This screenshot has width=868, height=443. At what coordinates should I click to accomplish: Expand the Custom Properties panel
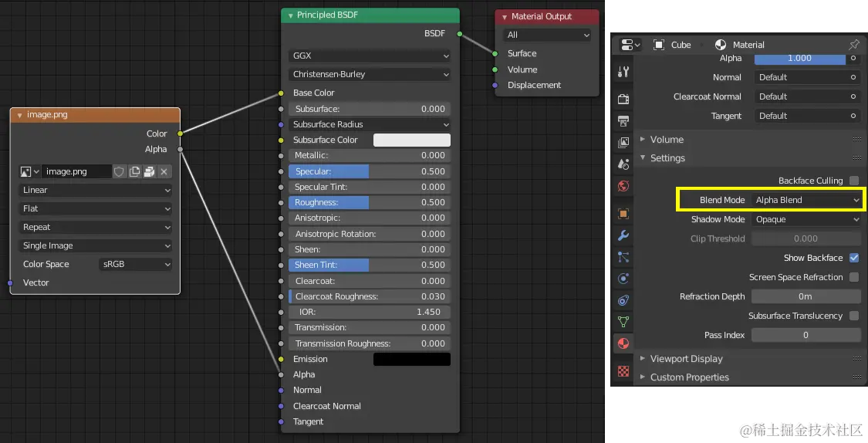643,377
